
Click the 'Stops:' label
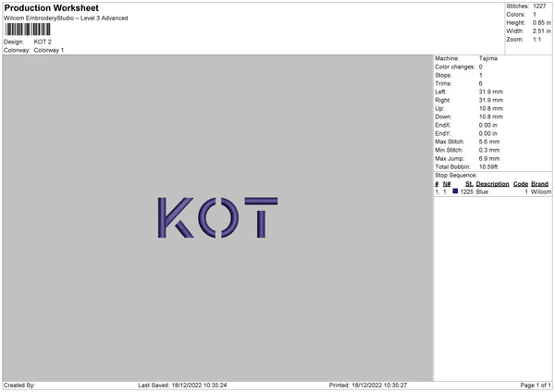tap(443, 75)
